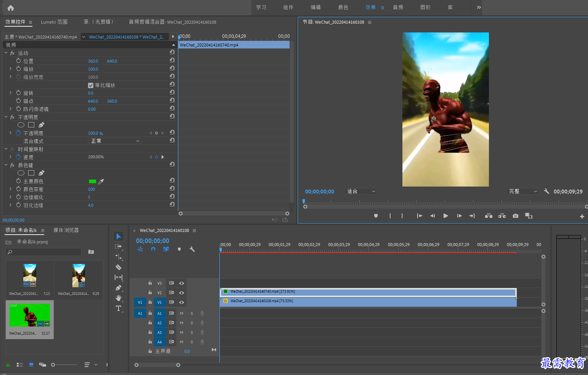The image size is (588, 375).
Task: Open playback resolution Full dropdown
Action: click(522, 191)
